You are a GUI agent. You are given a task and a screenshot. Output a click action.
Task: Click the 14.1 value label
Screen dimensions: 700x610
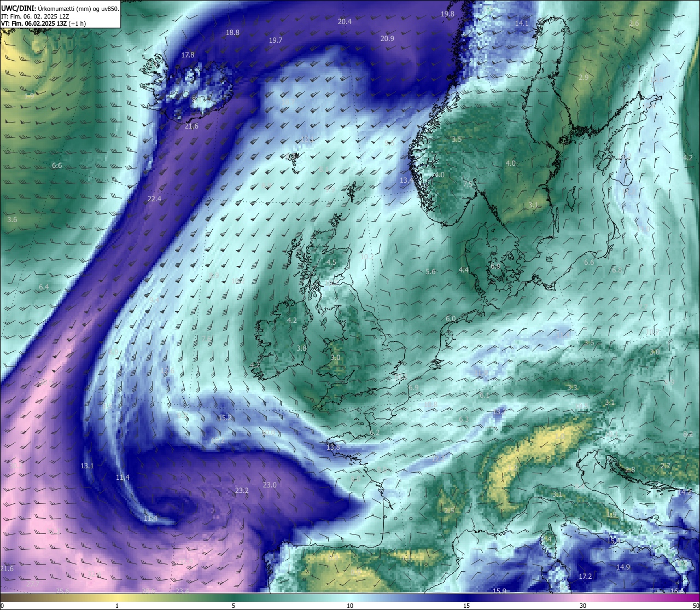pyautogui.click(x=522, y=23)
